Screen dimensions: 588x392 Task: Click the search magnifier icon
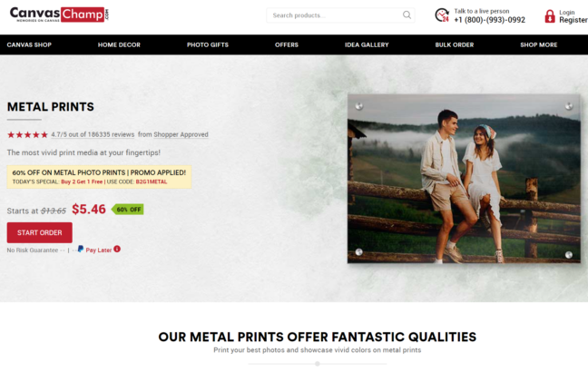[x=407, y=15]
